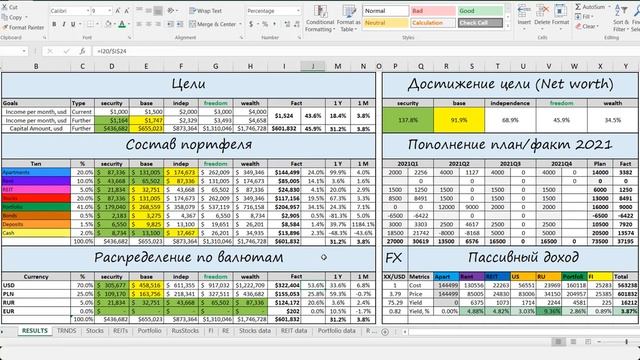Select Middle Align in Alignment group
The height and width of the screenshot is (360, 640).
(149, 11)
